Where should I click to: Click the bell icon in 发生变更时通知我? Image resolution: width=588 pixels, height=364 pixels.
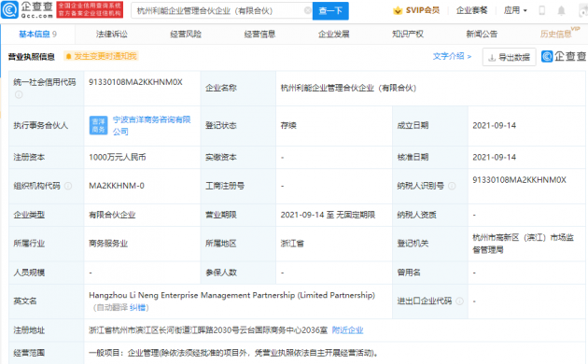pyautogui.click(x=69, y=56)
